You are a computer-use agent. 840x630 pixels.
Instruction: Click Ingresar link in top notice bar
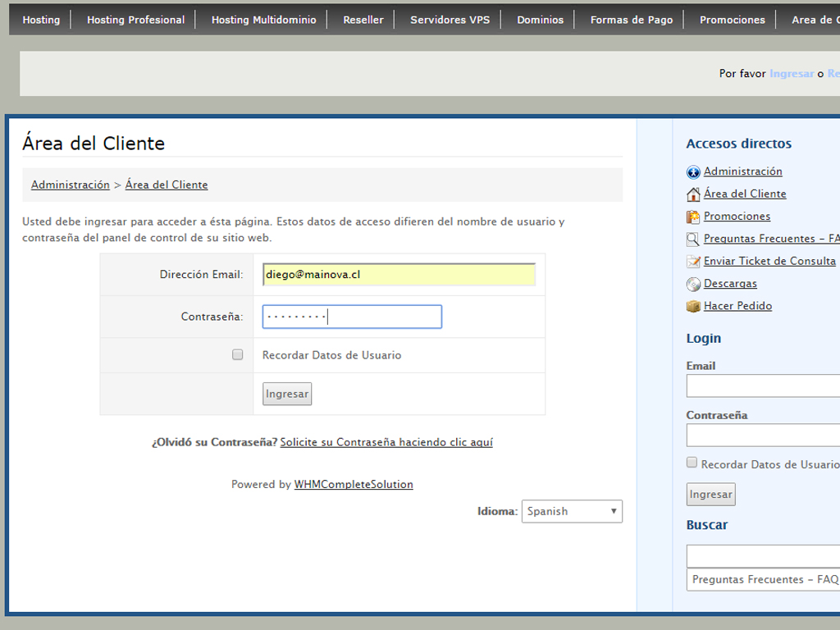(792, 73)
